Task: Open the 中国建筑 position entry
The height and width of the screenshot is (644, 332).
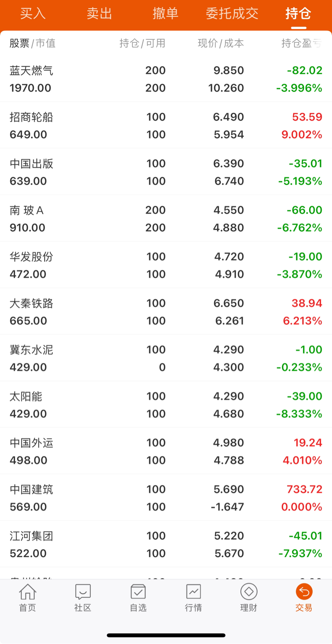Action: pyautogui.click(x=166, y=497)
